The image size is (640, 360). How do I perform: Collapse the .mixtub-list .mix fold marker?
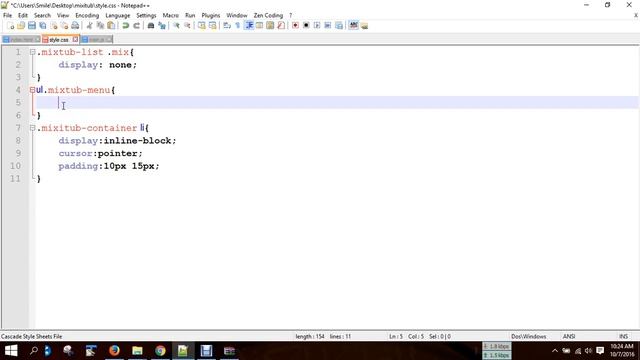[32, 52]
